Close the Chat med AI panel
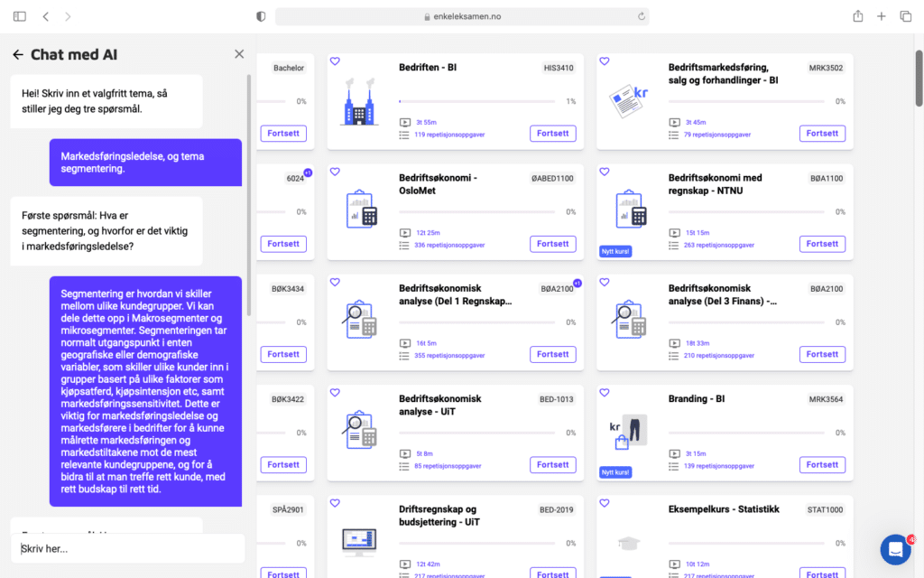The height and width of the screenshot is (578, 924). pyautogui.click(x=239, y=54)
